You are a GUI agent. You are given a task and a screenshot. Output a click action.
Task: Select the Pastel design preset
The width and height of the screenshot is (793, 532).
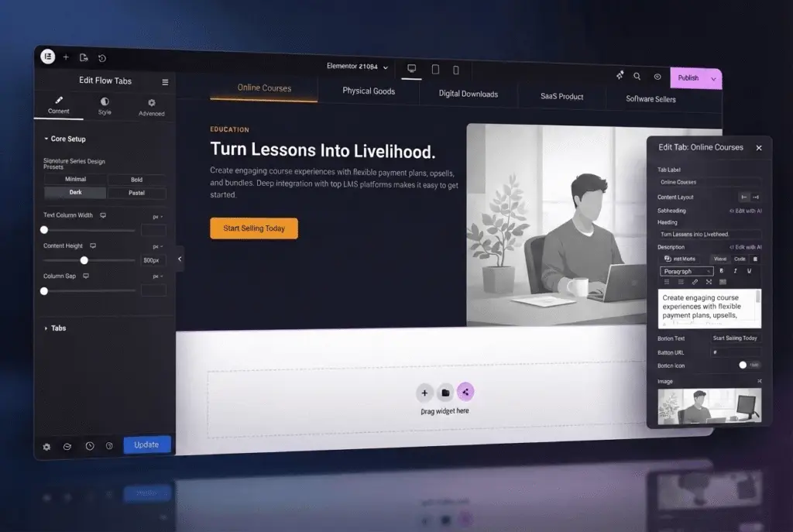136,193
